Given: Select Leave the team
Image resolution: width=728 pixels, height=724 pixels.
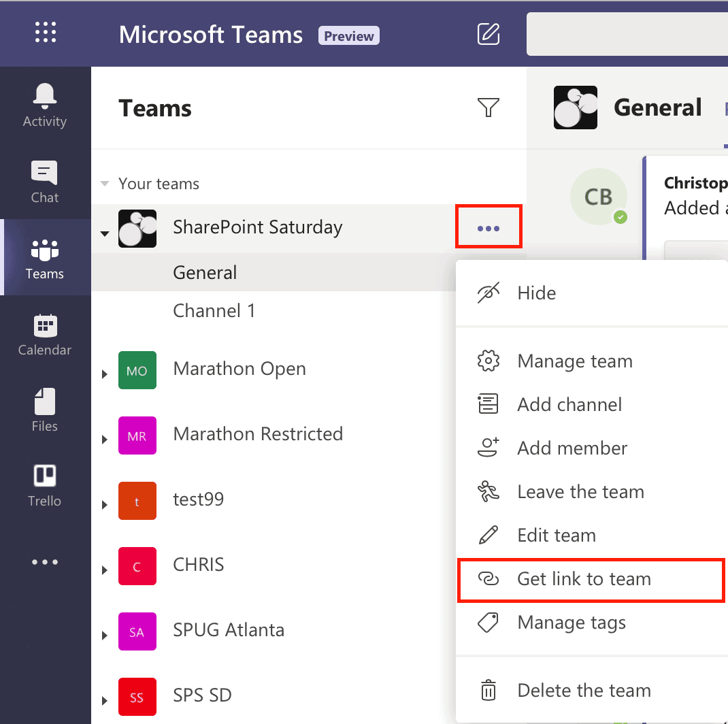Looking at the screenshot, I should 580,491.
